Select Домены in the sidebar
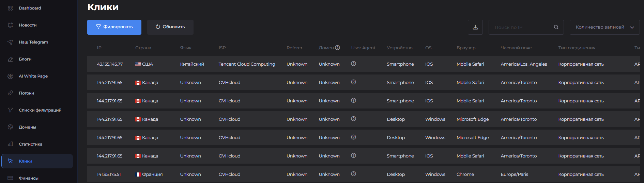644x183 pixels. click(x=27, y=127)
